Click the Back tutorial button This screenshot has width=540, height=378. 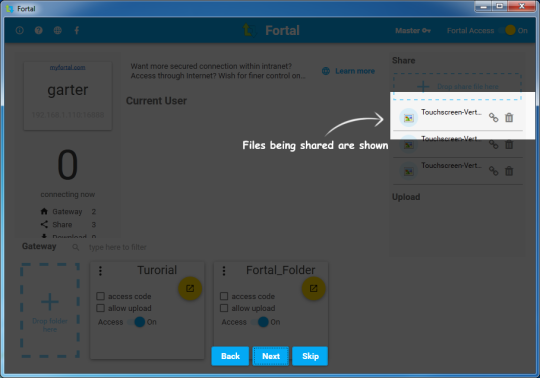pos(230,356)
